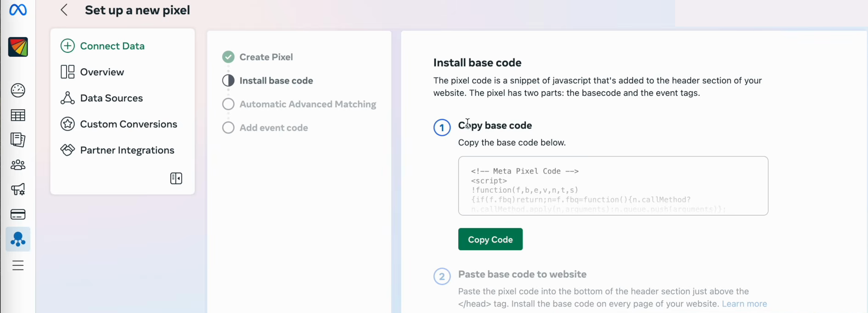
Task: Click the Meta logo icon
Action: tap(18, 9)
